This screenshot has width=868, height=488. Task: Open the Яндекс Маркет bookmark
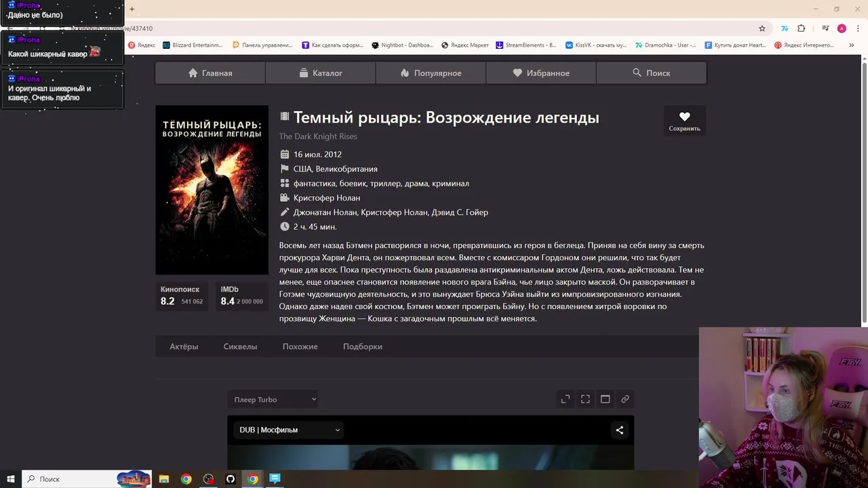[x=465, y=45]
